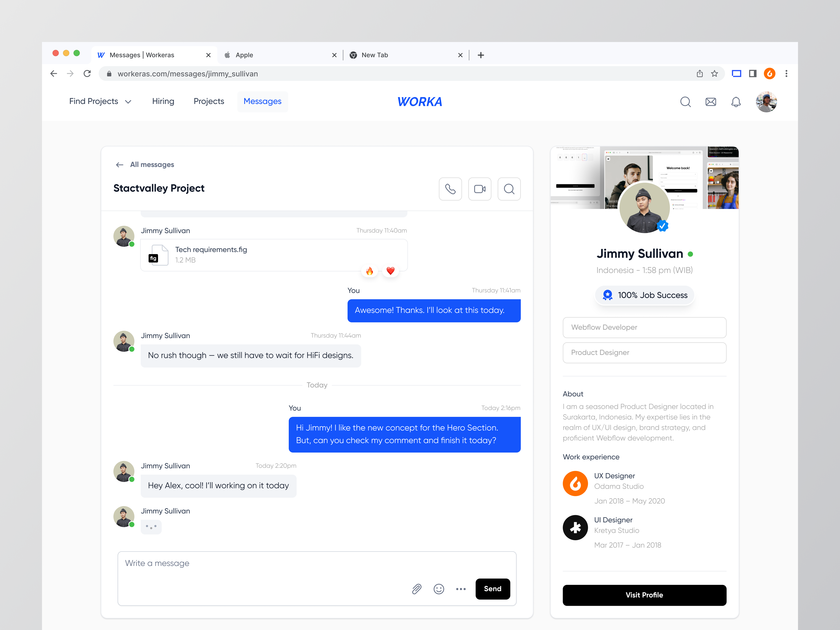Image resolution: width=840 pixels, height=630 pixels.
Task: Click the fire reaction on Tech requirements file
Action: [369, 271]
